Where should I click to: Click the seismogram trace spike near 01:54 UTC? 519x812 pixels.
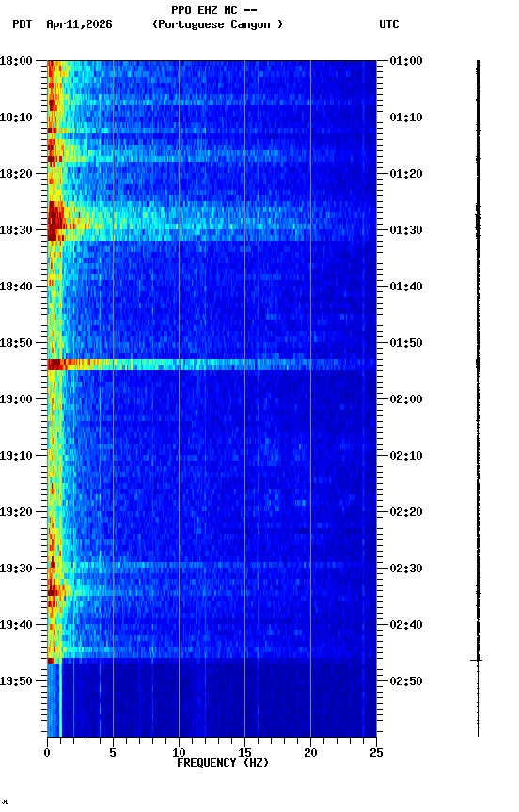coord(478,364)
